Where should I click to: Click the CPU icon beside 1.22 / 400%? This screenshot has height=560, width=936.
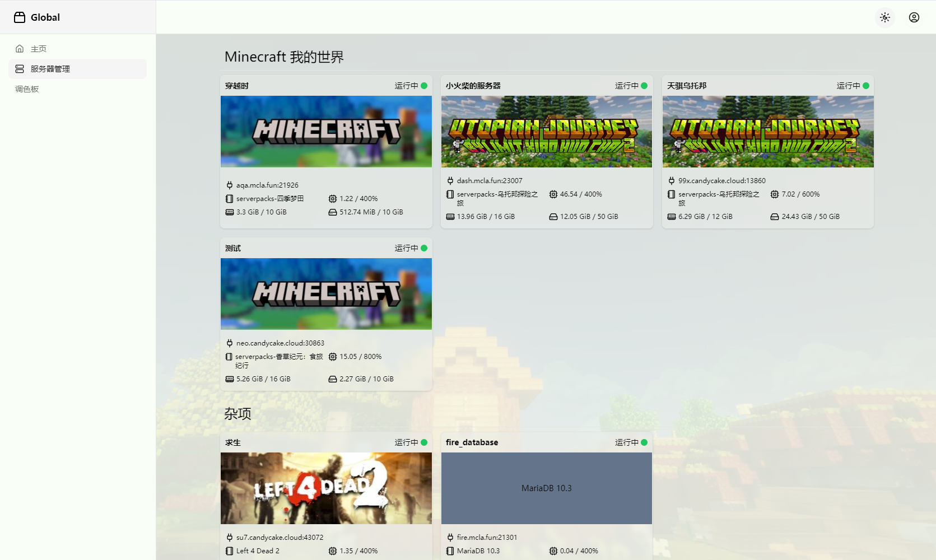[x=333, y=199]
